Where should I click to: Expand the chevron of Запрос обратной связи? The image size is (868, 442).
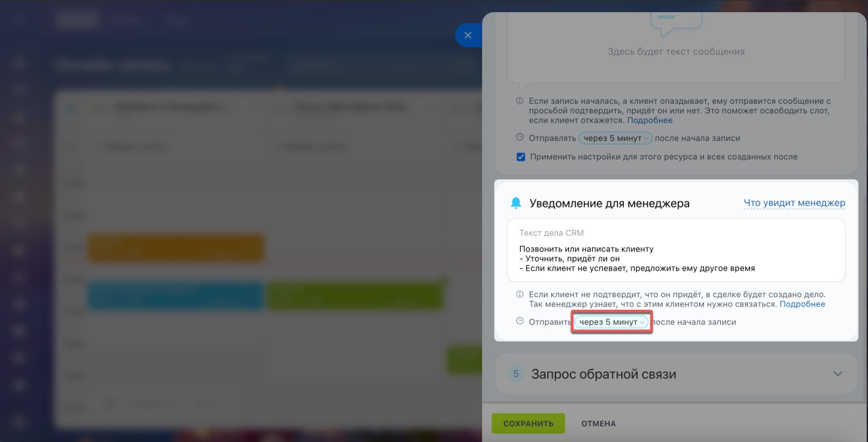(838, 374)
